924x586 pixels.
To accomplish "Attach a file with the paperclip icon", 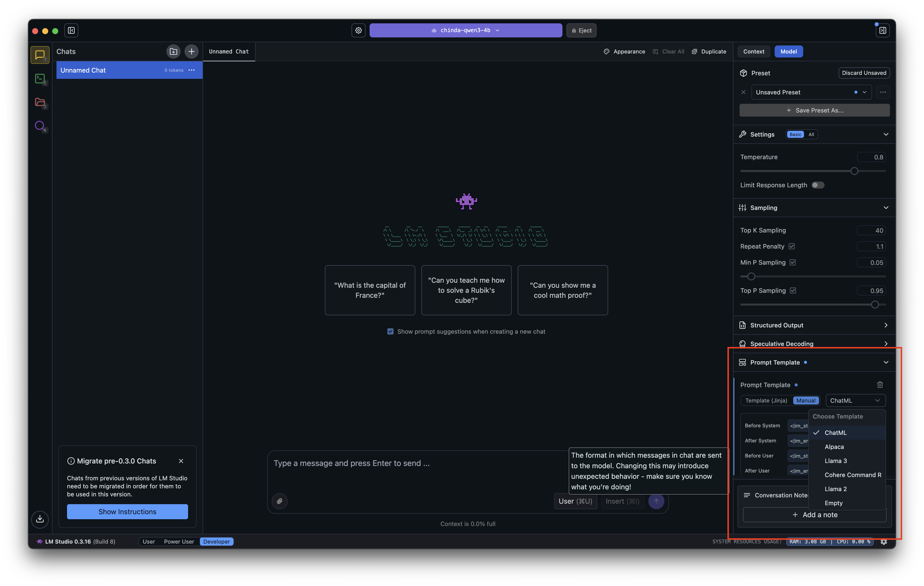I will [x=280, y=501].
